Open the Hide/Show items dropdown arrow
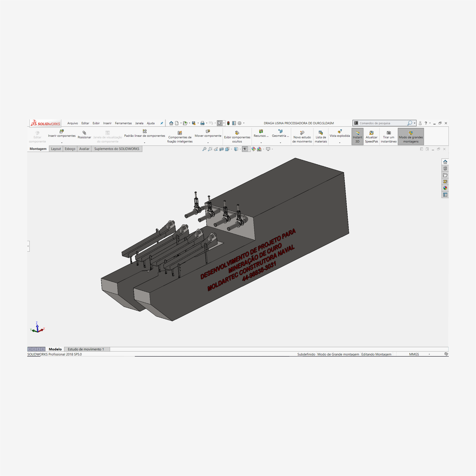Viewport: 476px width, 476px height. point(249,149)
